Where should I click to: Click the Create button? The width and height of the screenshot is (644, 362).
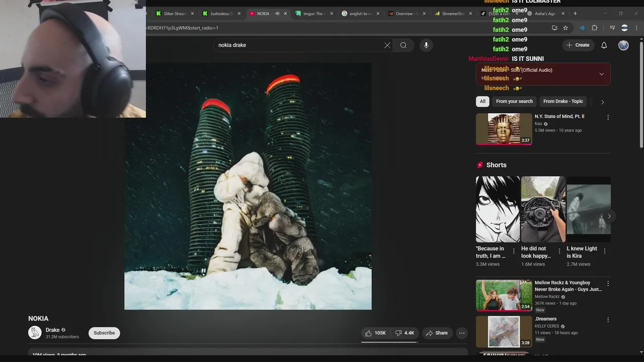(578, 45)
